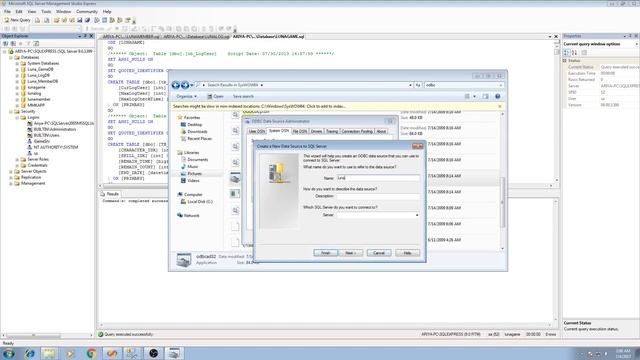Click the Save All icon in SSMS toolbar

click(87, 20)
